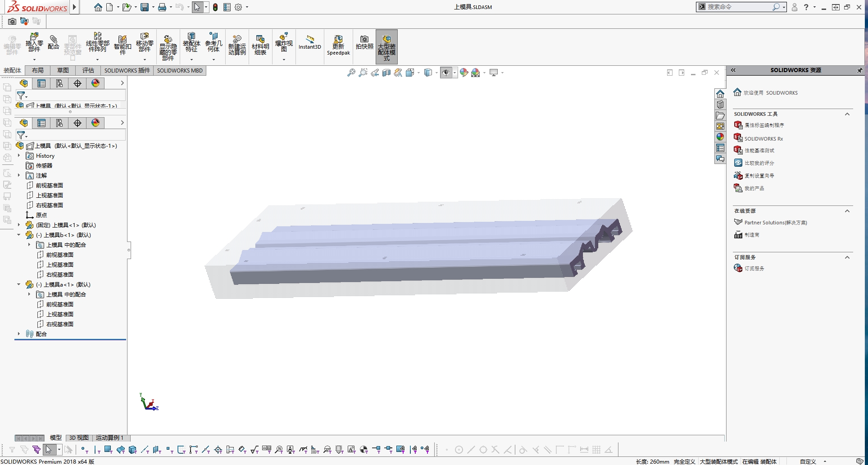Viewport: 868px width, 465px height.
Task: Click the Edit Appearance color ball icon
Action: [464, 73]
